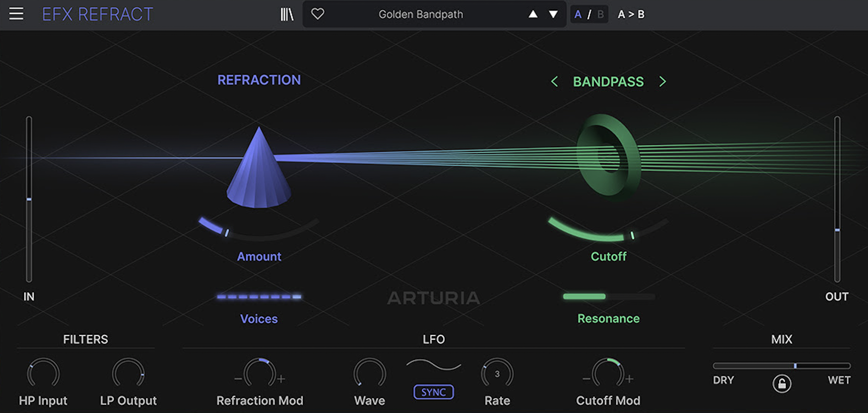Click the Refraction Mod knob

(x=260, y=373)
